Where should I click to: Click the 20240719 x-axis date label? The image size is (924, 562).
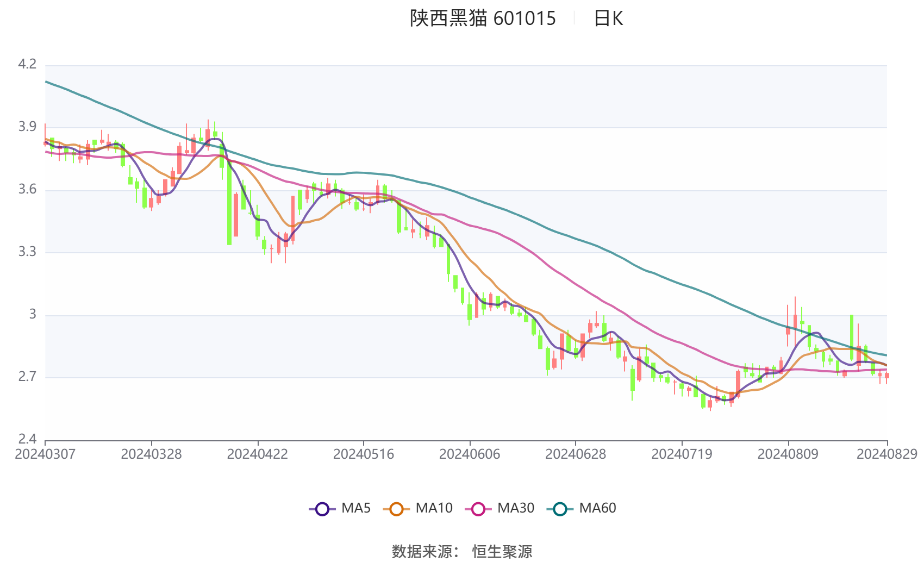tap(682, 454)
